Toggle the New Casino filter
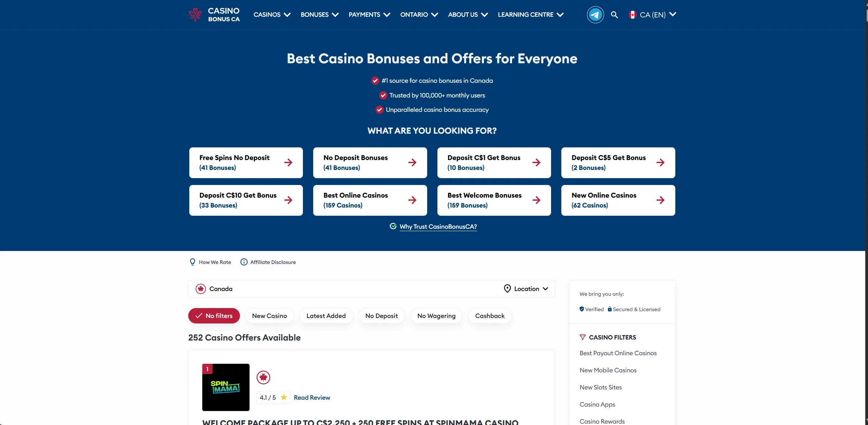 point(269,316)
